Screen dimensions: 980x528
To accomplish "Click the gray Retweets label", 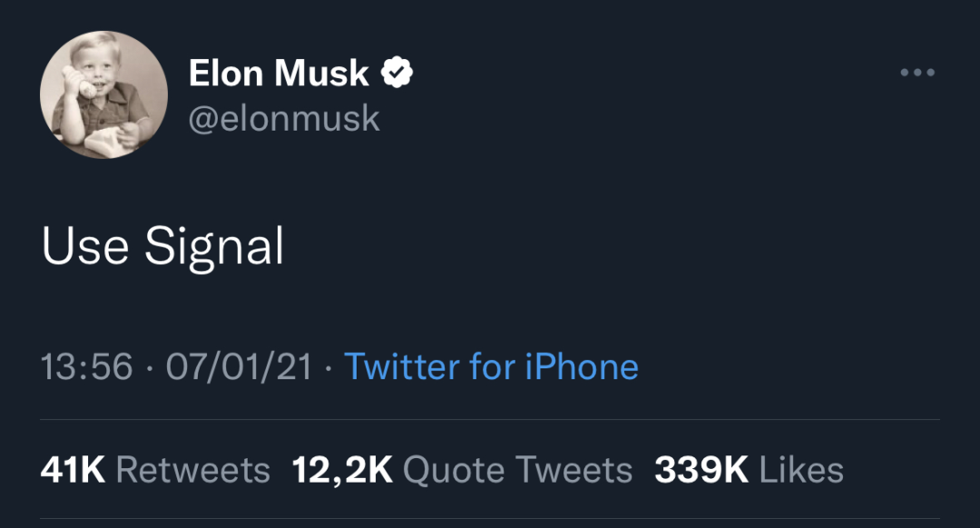I will pos(193,470).
